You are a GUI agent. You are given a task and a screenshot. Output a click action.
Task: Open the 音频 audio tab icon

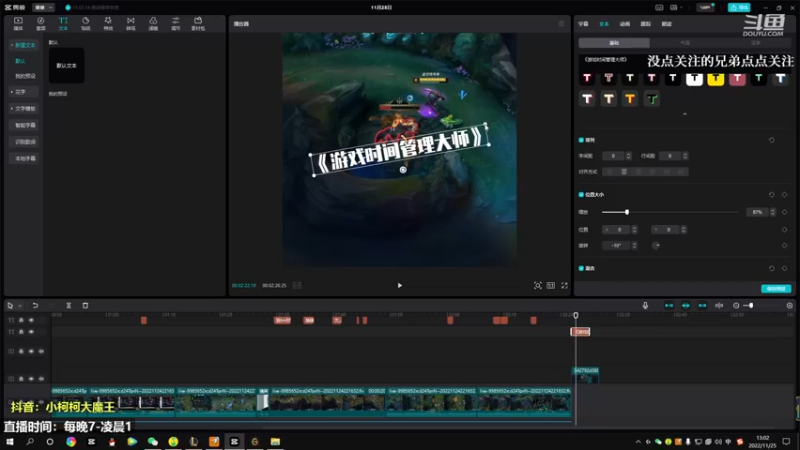[41, 23]
